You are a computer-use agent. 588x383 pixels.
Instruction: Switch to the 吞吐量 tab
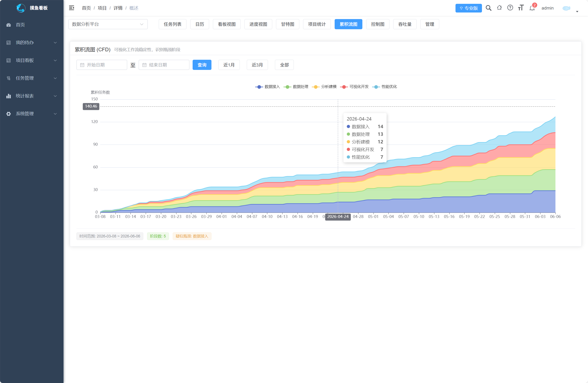405,24
